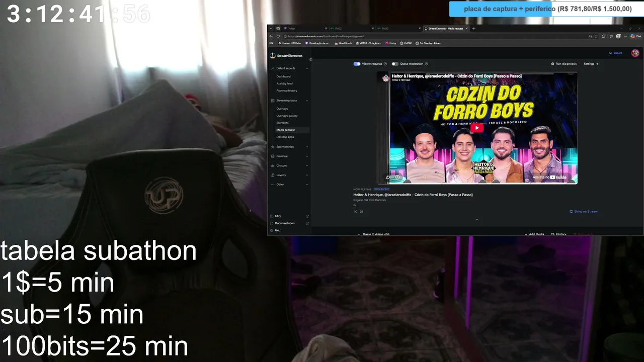Screen dimensions: 644x362
Task: Open Activity feed in the sidebar
Action: click(284, 83)
